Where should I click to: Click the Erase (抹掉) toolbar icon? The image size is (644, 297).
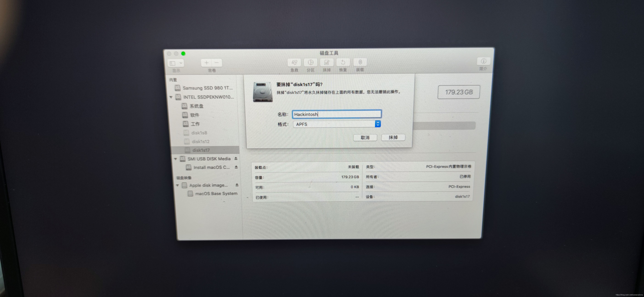327,62
